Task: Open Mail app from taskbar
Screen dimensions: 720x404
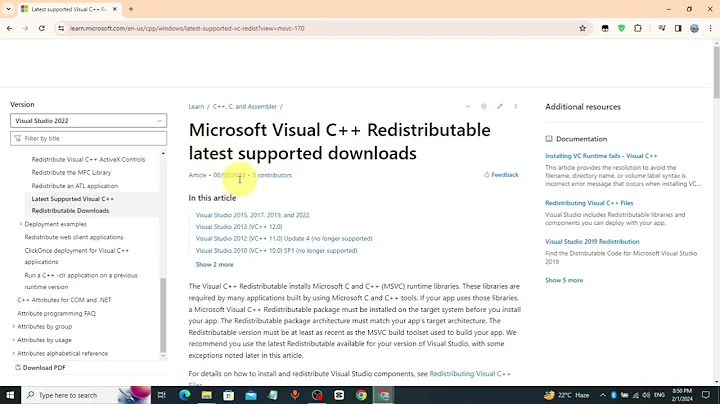Action: (x=251, y=395)
